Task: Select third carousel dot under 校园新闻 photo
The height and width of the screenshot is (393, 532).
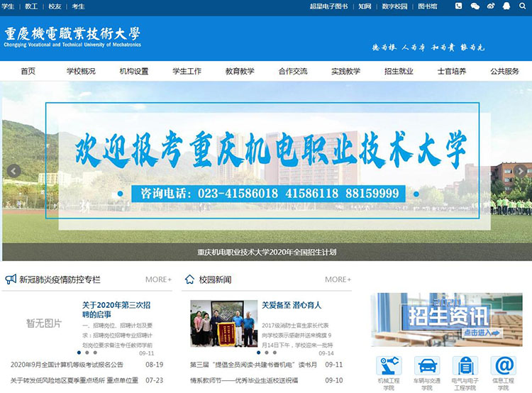Action: [275, 353]
